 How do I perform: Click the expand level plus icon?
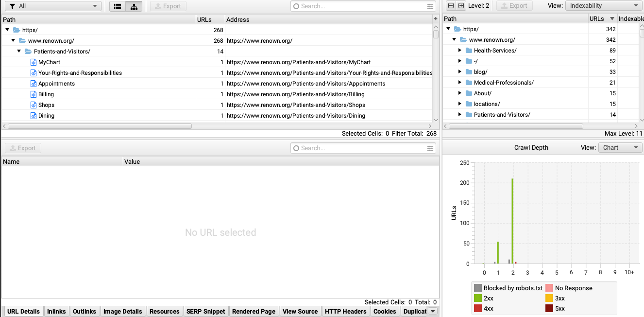tap(461, 6)
